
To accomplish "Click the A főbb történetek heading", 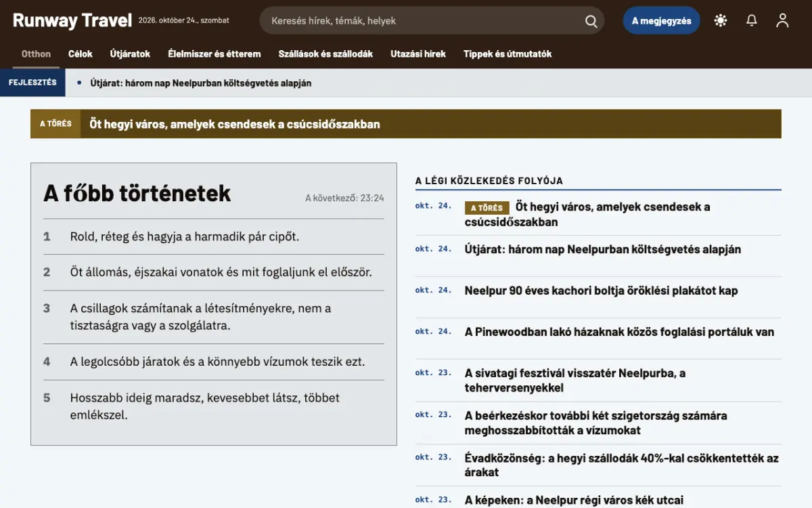I will (x=137, y=193).
